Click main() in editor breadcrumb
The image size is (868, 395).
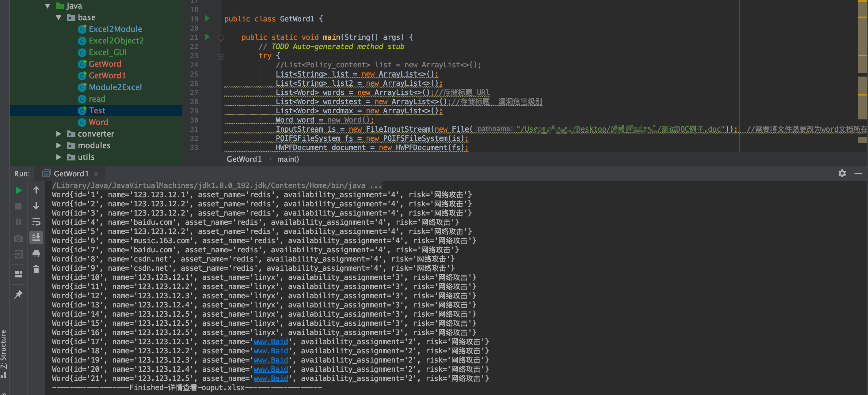[288, 159]
